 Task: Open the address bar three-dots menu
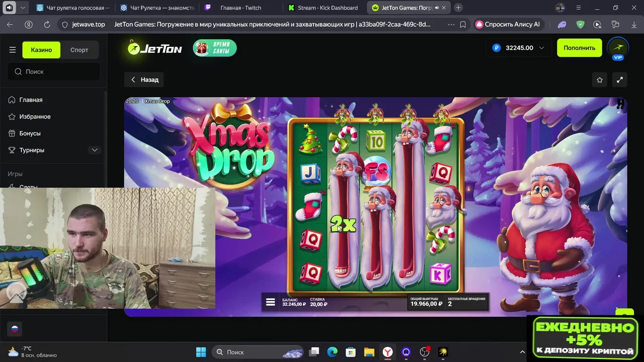point(451,24)
